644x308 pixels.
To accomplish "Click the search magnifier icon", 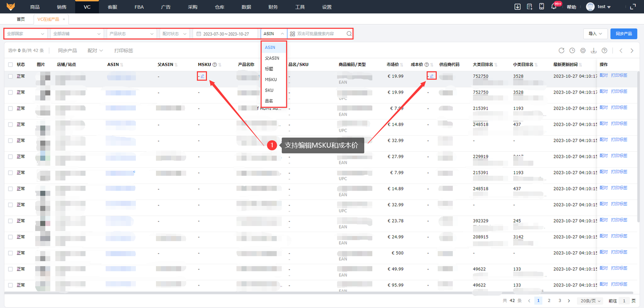I will [349, 34].
